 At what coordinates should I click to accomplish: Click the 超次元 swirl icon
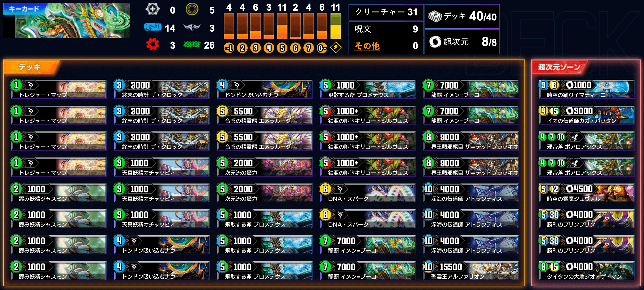pyautogui.click(x=435, y=42)
